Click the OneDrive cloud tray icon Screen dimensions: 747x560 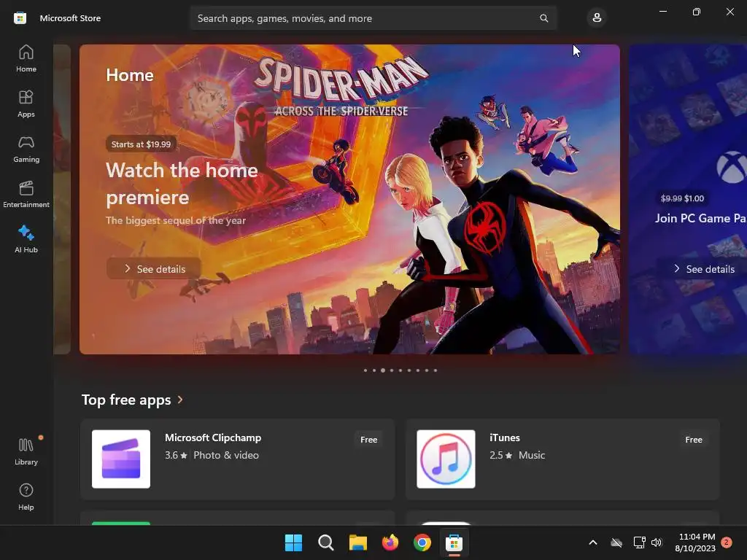[x=616, y=542]
